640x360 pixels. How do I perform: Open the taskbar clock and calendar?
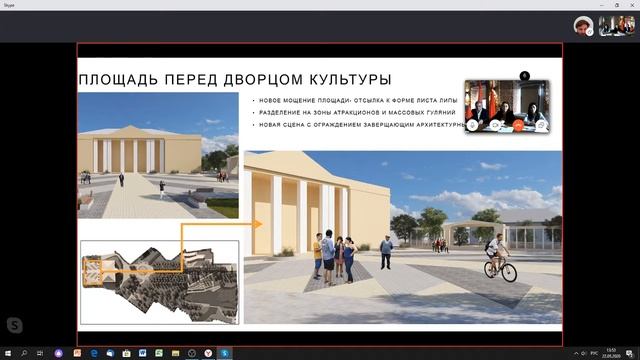(x=611, y=353)
